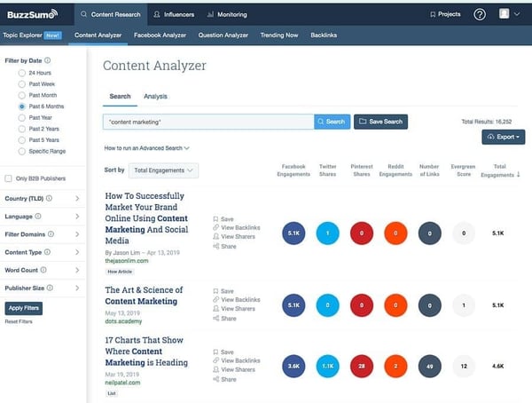Click the Reset Filters link
The height and width of the screenshot is (403, 532).
[19, 321]
